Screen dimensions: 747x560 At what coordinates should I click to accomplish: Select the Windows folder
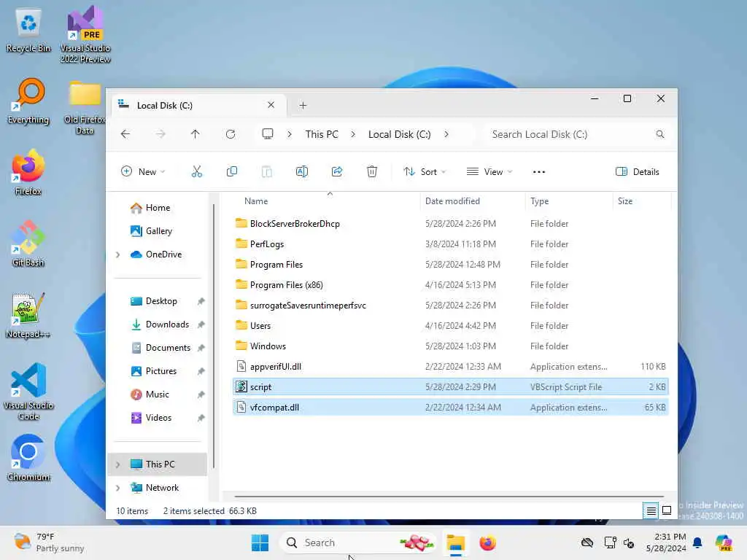pyautogui.click(x=450, y=346)
